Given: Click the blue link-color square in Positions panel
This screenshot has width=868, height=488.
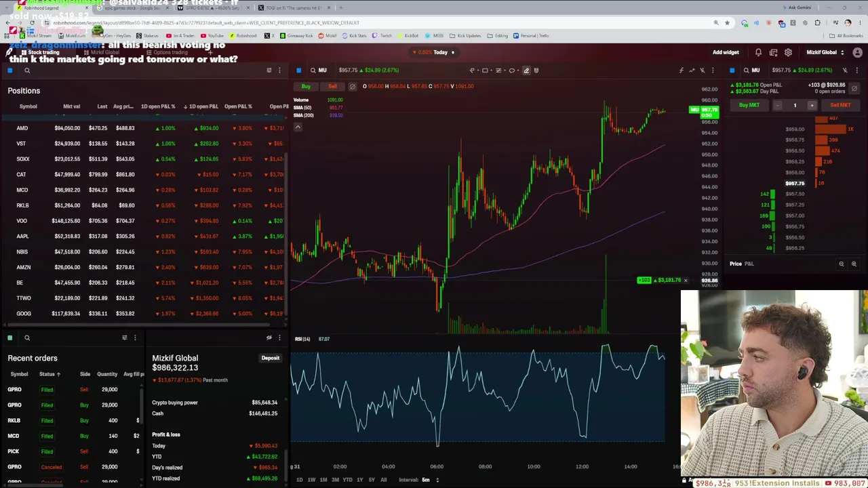Looking at the screenshot, I should (x=10, y=70).
